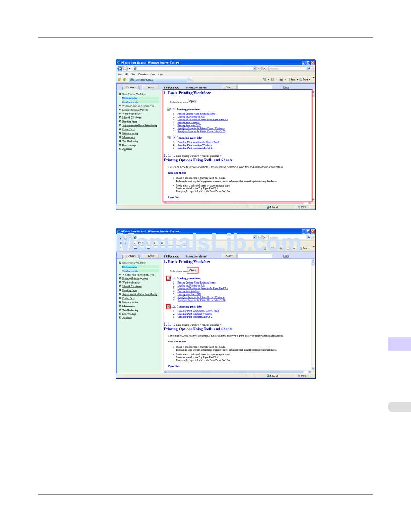Click the Refresh icon in the upper browser address bar
This screenshot has width=411, height=532.
tap(260, 68)
